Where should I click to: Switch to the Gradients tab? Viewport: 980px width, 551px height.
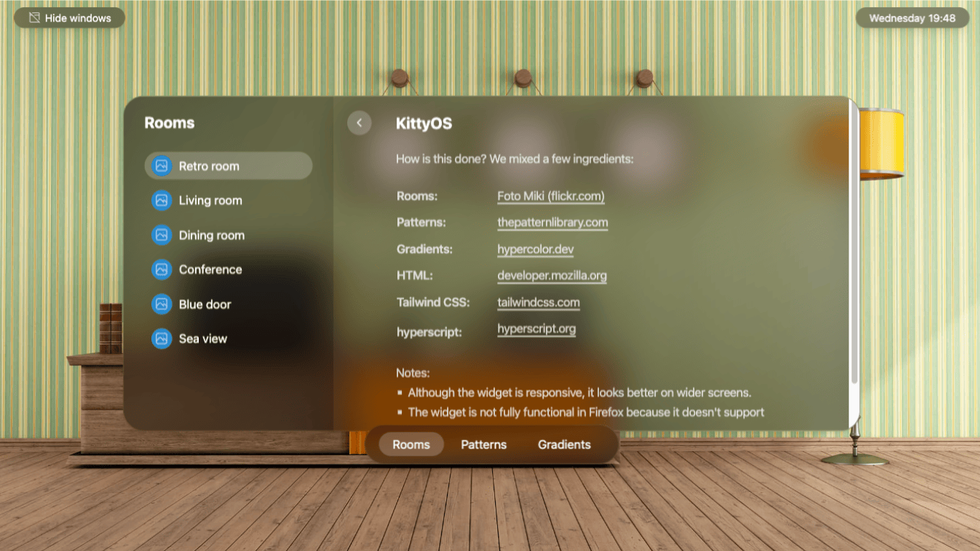[x=565, y=445]
